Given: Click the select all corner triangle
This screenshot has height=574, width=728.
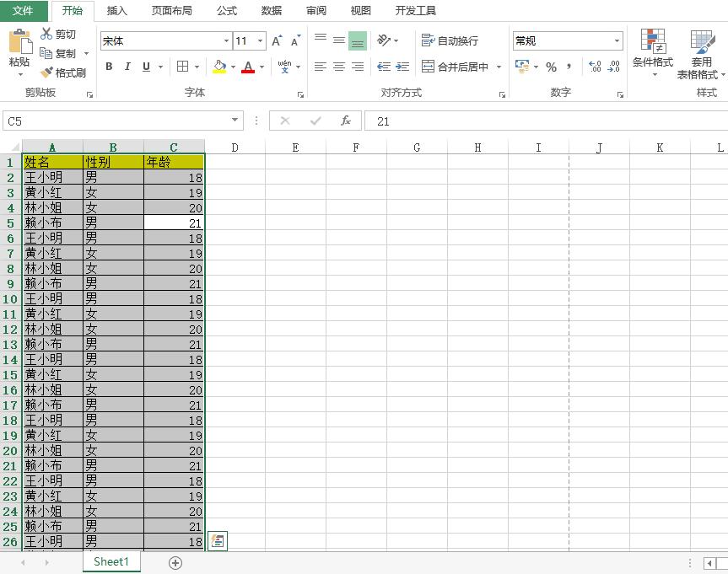Looking at the screenshot, I should pos(15,148).
